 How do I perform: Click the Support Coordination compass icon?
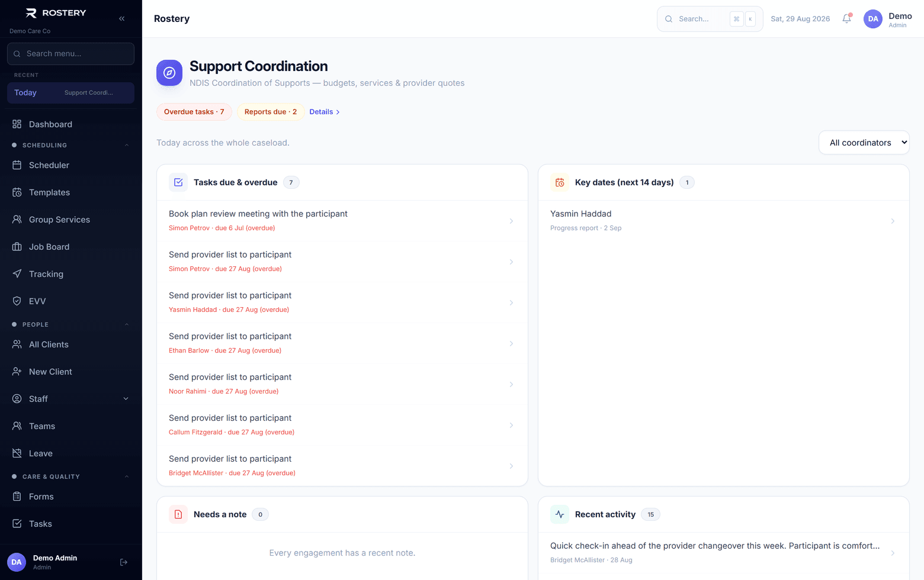point(169,73)
